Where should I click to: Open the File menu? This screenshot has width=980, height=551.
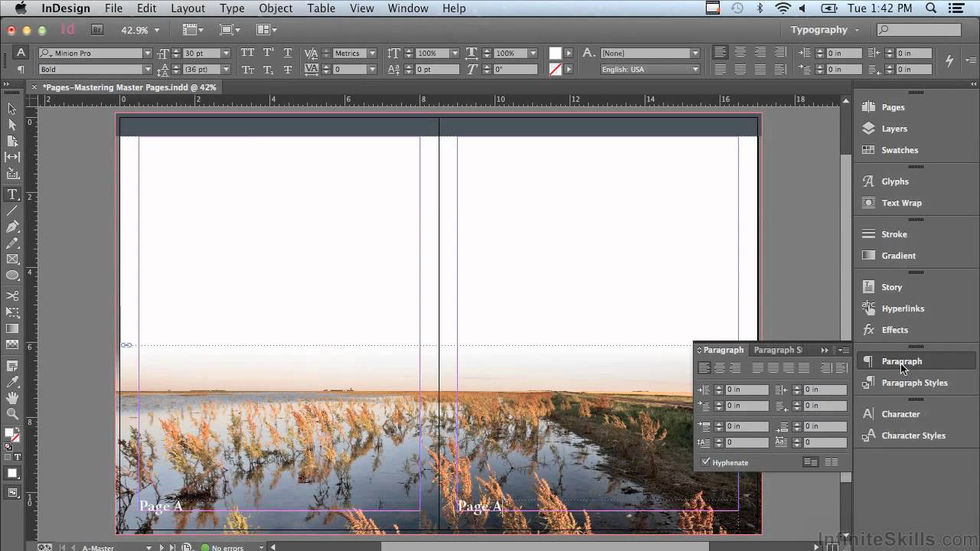click(113, 8)
